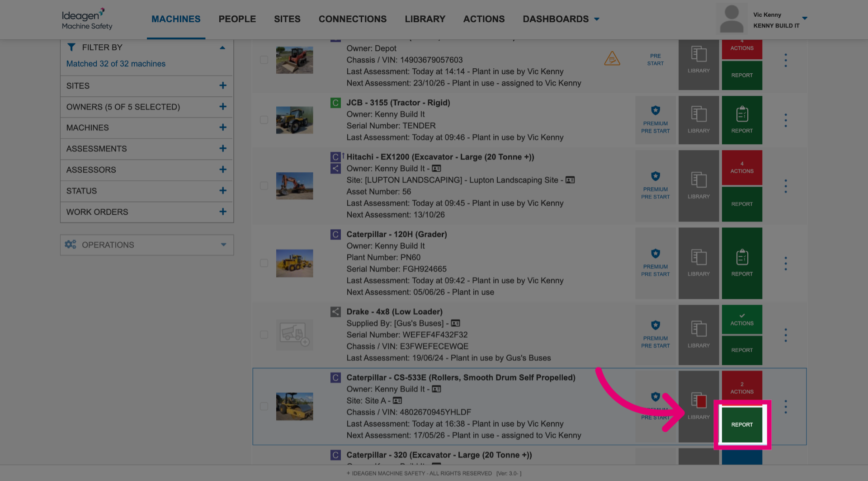Open more options for Caterpillar 120H
The image size is (868, 481).
pyautogui.click(x=786, y=264)
